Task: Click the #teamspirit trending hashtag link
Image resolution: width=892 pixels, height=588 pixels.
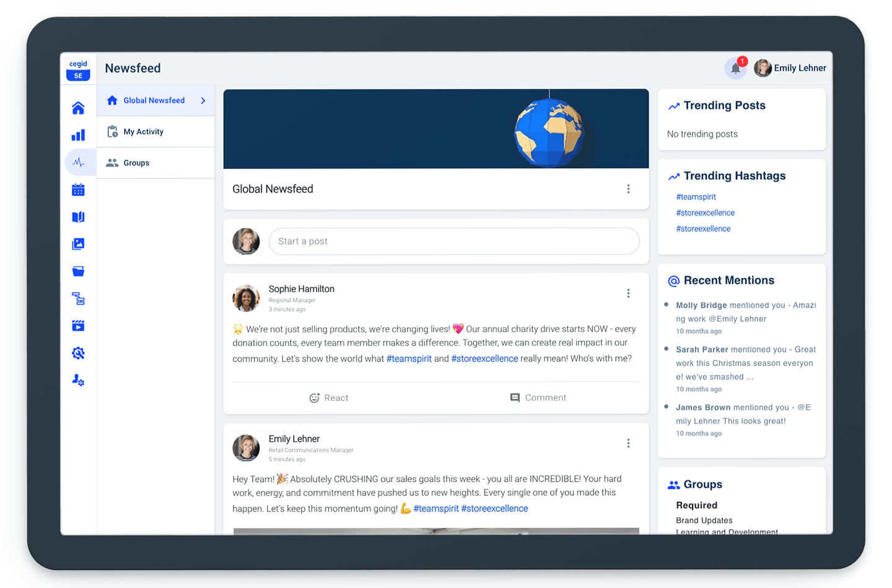Action: pos(696,197)
